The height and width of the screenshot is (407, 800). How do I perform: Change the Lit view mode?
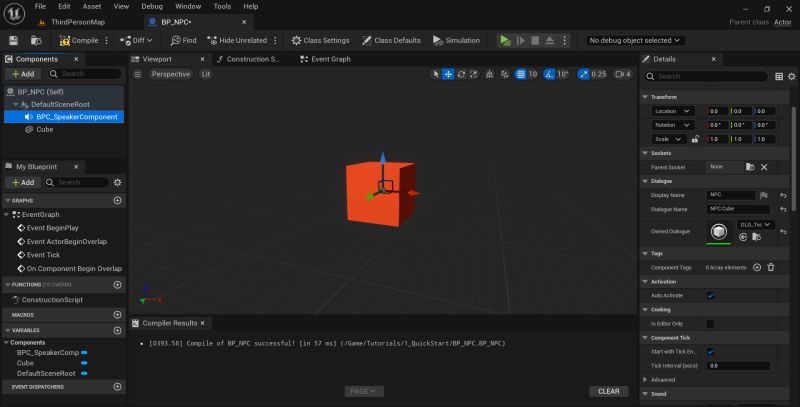coord(206,74)
